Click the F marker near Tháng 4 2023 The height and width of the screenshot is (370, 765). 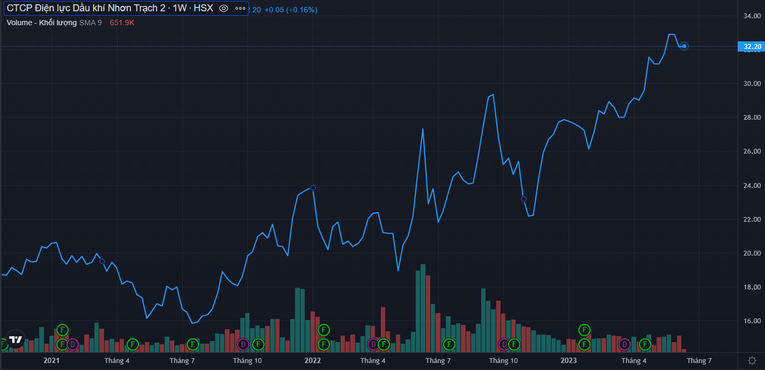click(x=645, y=345)
